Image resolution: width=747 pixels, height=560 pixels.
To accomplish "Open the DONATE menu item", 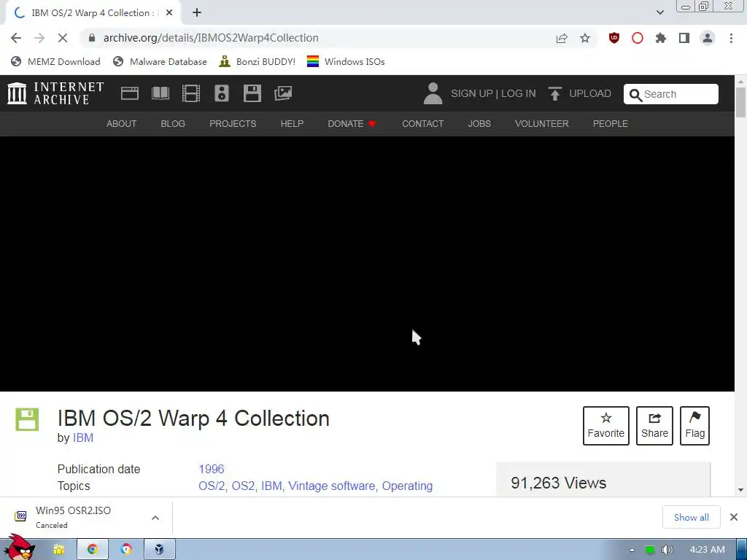I will [x=352, y=124].
